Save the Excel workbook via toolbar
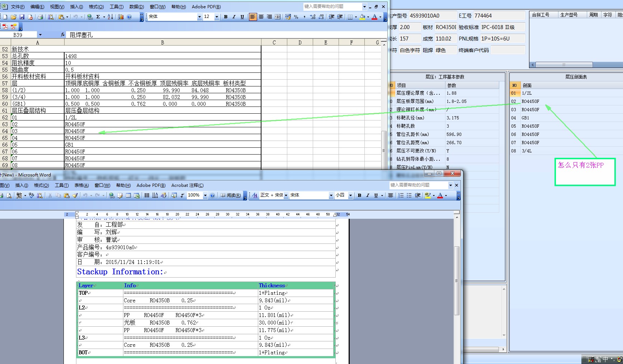The width and height of the screenshot is (623, 364). click(22, 17)
